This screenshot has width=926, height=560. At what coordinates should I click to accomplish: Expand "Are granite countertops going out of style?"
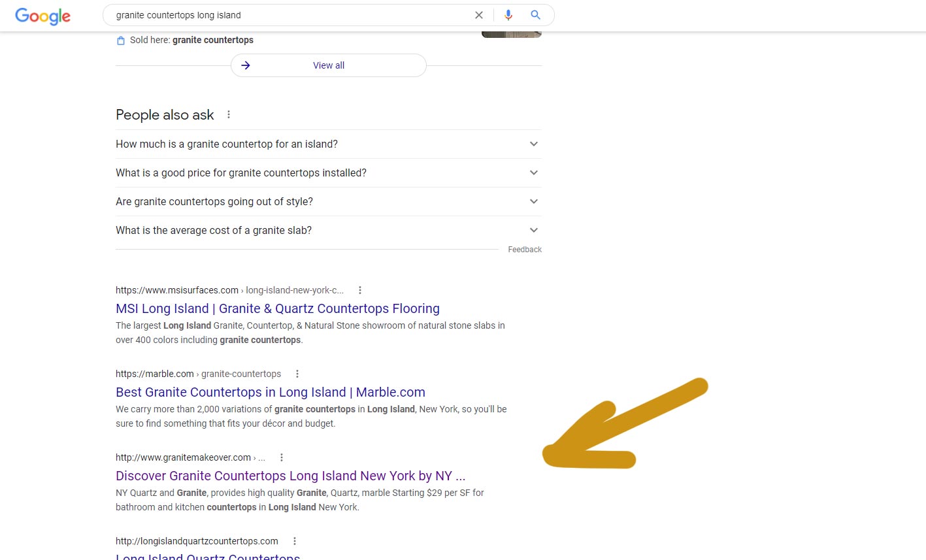pyautogui.click(x=329, y=201)
